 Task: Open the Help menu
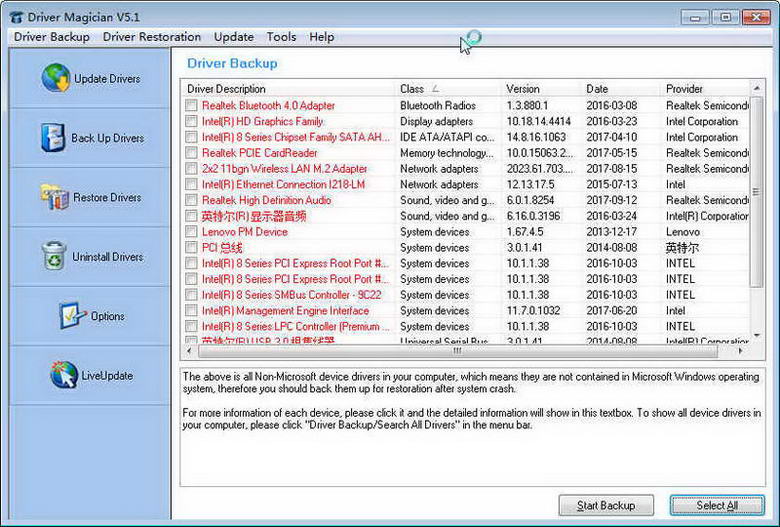321,37
